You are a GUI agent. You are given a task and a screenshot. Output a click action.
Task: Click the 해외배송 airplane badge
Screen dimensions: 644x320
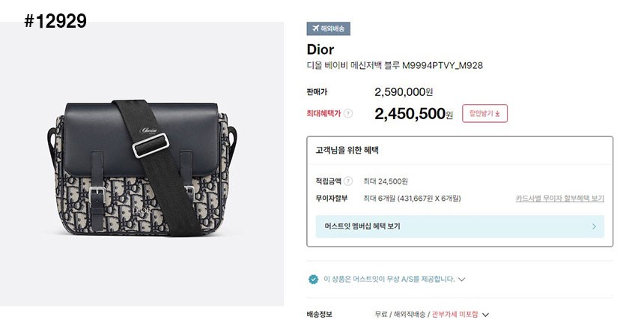coord(328,28)
